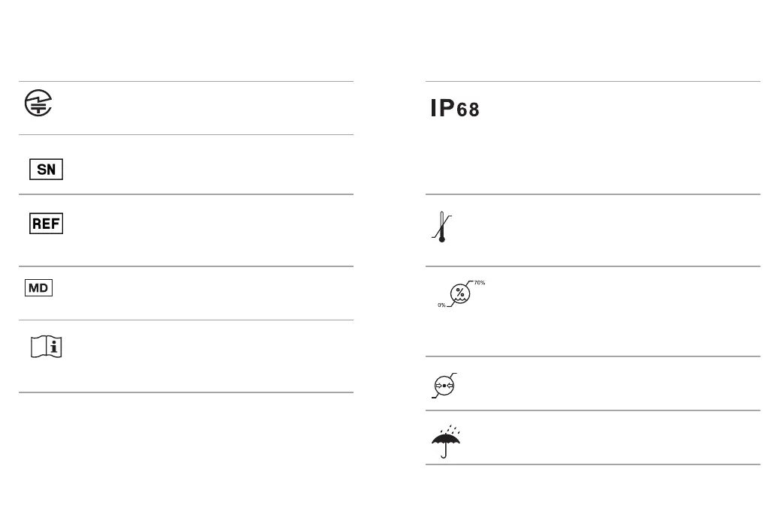
Task: Click the blank left page of the booklet icon
Action: pos(38,347)
